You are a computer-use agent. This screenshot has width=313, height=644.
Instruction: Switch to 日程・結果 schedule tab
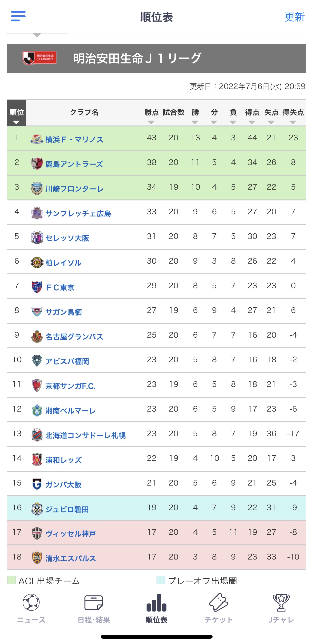point(94,607)
